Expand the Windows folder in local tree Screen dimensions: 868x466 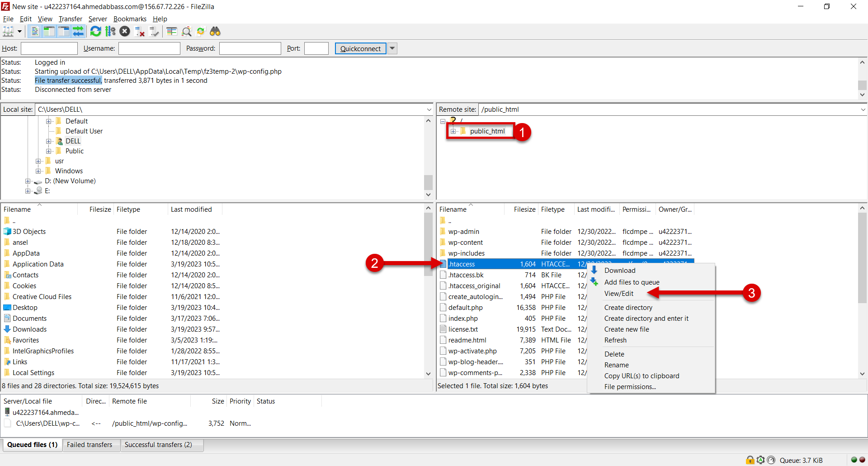(x=38, y=171)
